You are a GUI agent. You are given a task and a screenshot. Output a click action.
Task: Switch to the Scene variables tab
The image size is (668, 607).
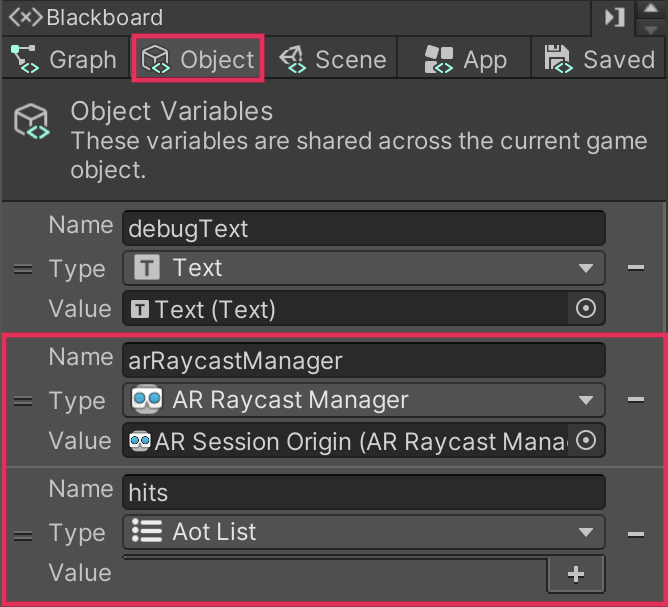click(333, 59)
